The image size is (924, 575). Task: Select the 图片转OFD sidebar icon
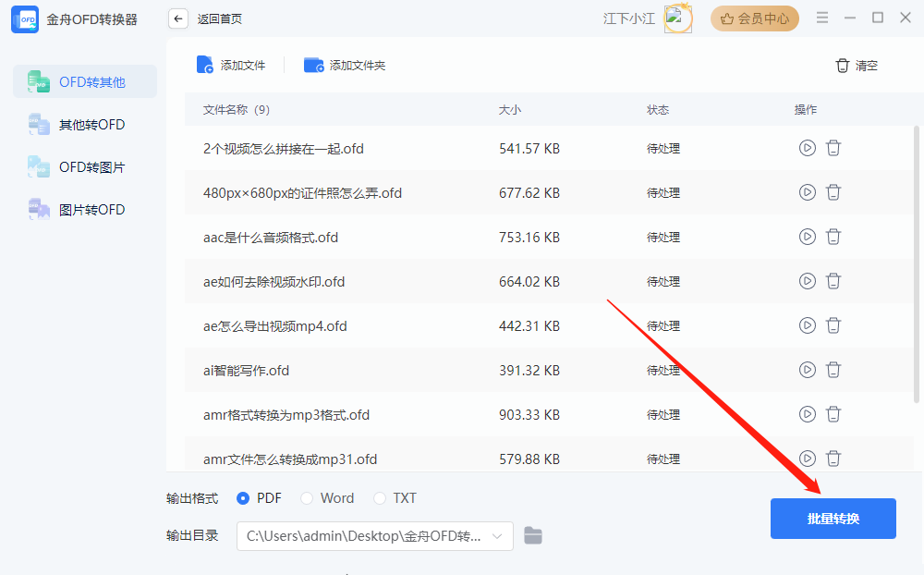pyautogui.click(x=38, y=209)
